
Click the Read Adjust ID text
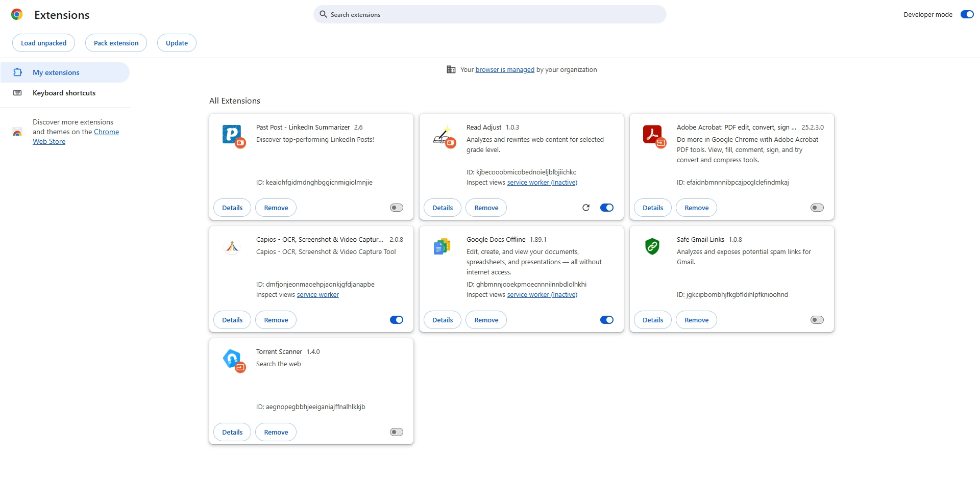521,172
